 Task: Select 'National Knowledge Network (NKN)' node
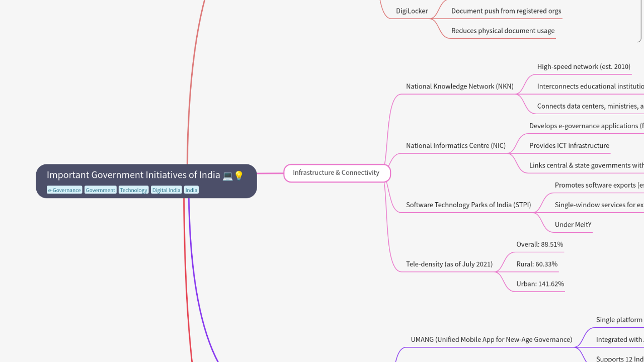point(460,86)
